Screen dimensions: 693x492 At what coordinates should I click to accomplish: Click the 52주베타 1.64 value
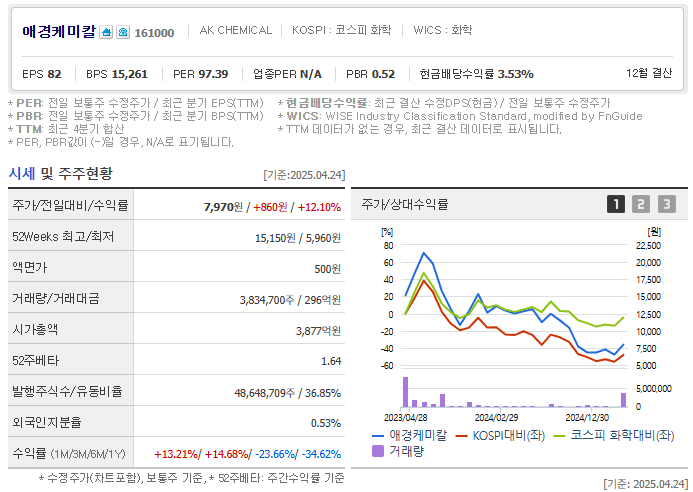pyautogui.click(x=331, y=361)
